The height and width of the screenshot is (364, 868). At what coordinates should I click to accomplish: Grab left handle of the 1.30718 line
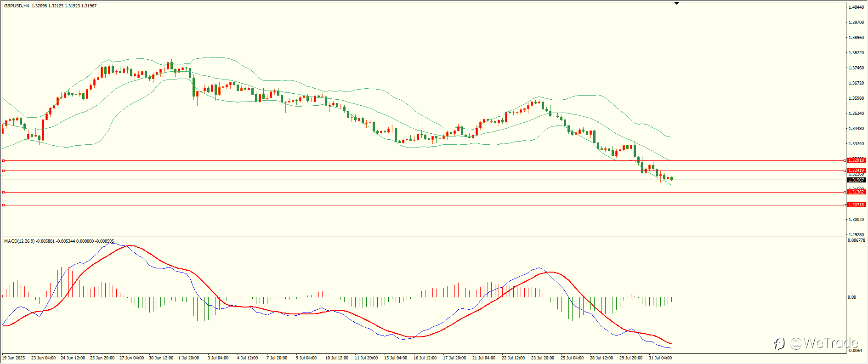pos(3,205)
